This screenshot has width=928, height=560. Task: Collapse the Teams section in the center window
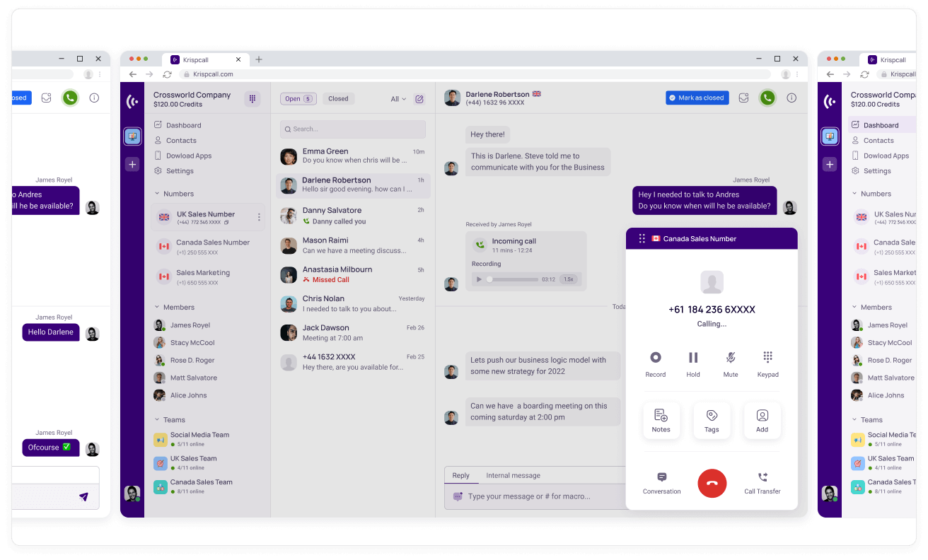coord(157,420)
